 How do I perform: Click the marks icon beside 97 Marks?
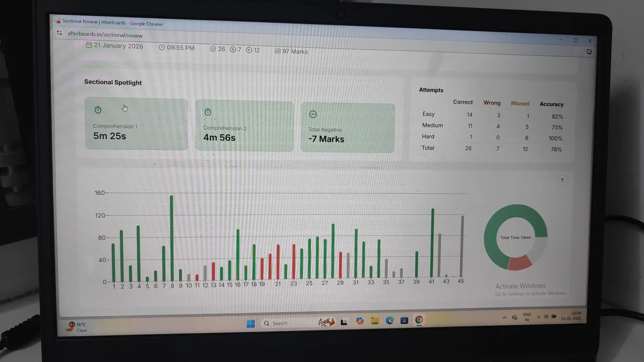coord(278,51)
